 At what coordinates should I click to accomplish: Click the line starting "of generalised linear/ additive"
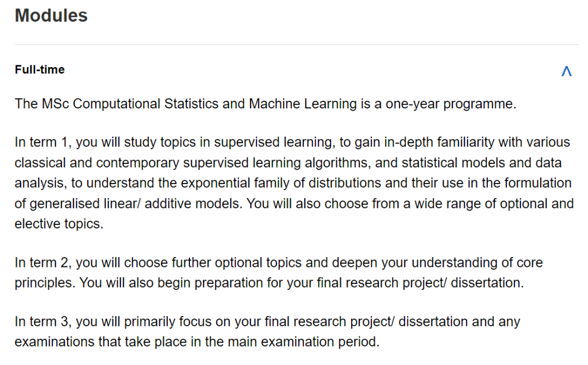click(x=294, y=204)
